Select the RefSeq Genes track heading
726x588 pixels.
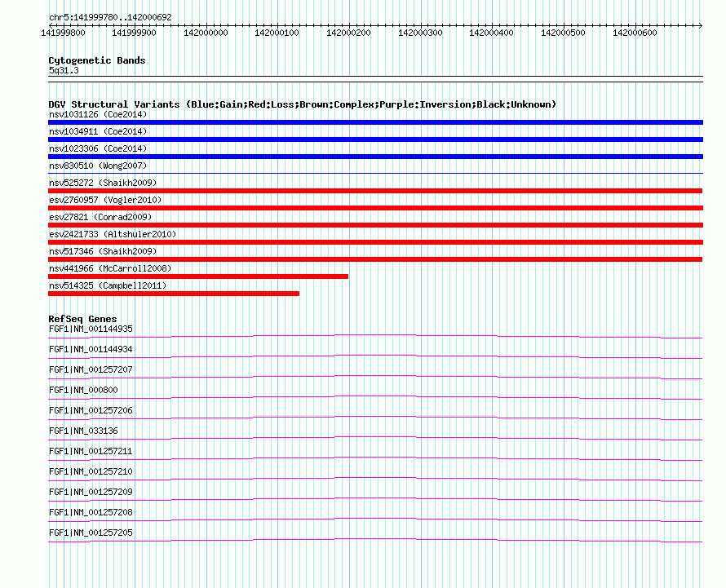(82, 319)
